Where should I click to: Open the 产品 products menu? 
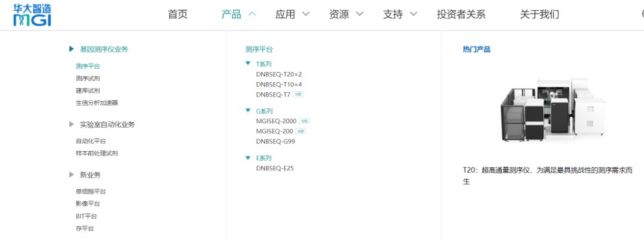pos(231,14)
